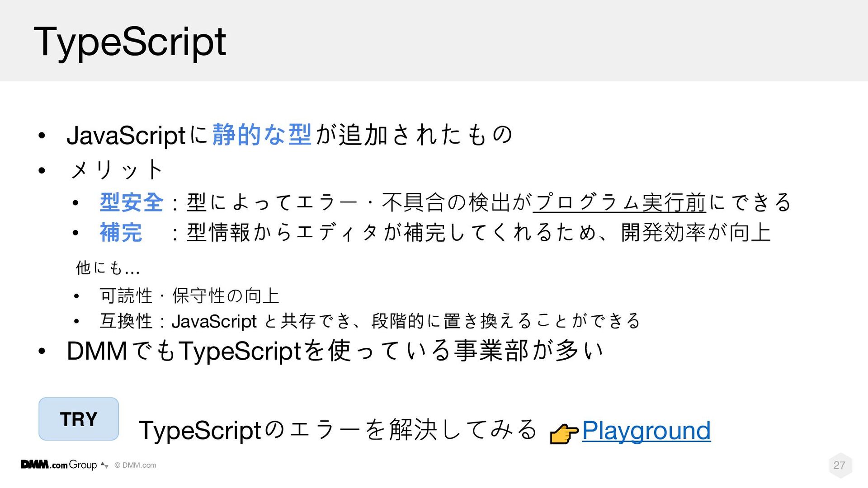The image size is (868, 488).
Task: Click the 可読性・保守性の向上 bullet
Action: point(189,296)
